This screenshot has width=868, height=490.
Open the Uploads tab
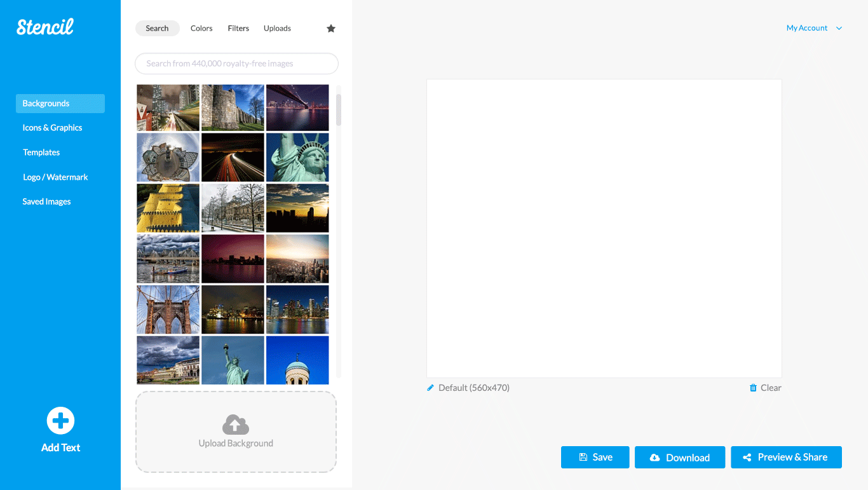point(277,29)
